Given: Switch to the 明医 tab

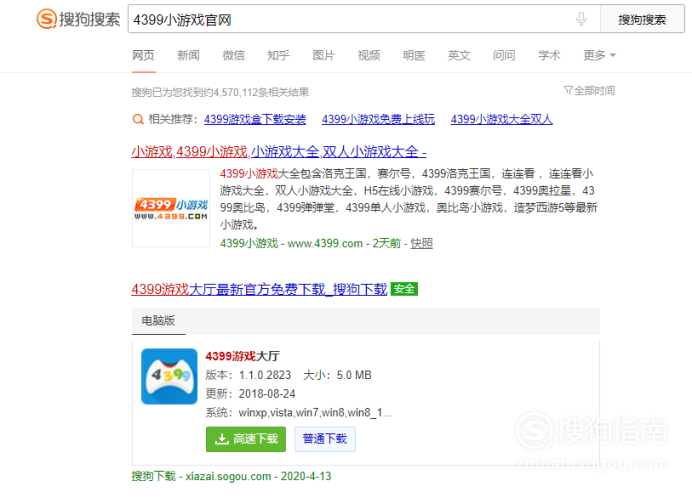Looking at the screenshot, I should point(414,55).
